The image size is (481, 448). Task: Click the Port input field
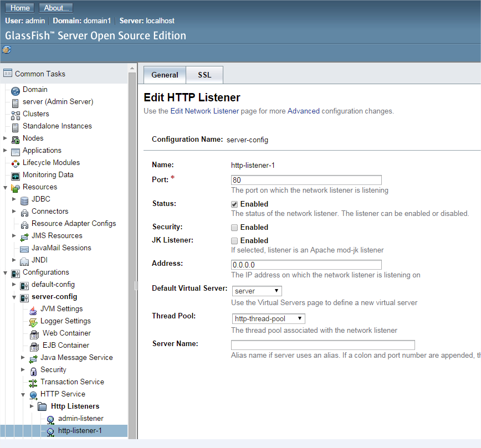[306, 180]
